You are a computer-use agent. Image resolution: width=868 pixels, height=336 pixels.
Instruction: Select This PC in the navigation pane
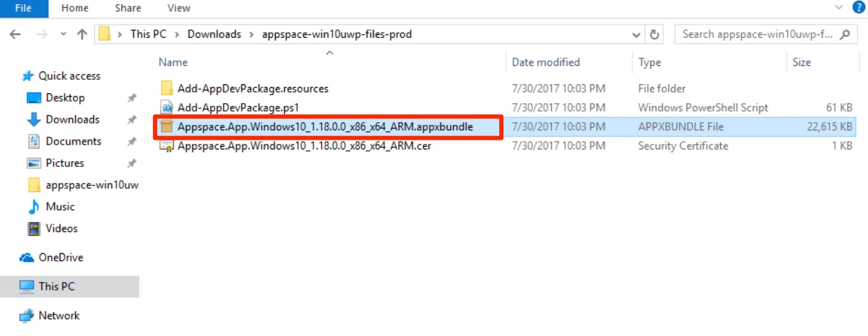[57, 286]
